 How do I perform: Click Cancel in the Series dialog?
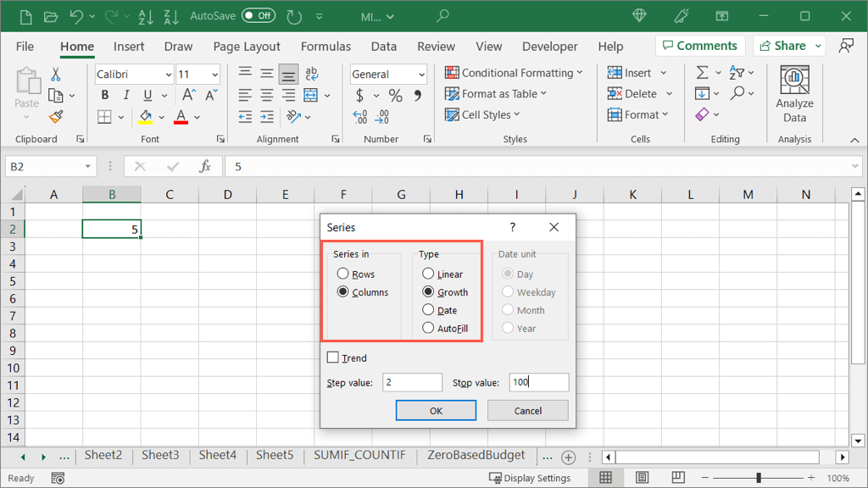point(527,410)
